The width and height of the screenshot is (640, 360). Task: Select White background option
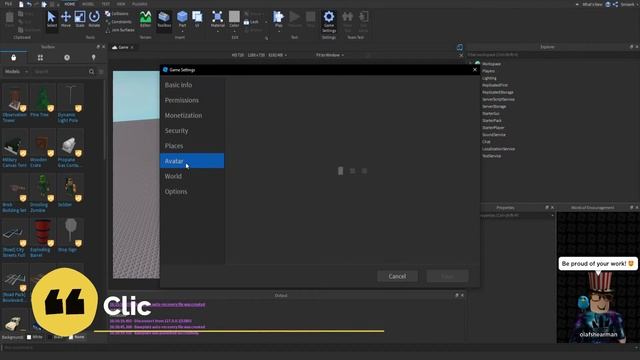tap(35, 337)
